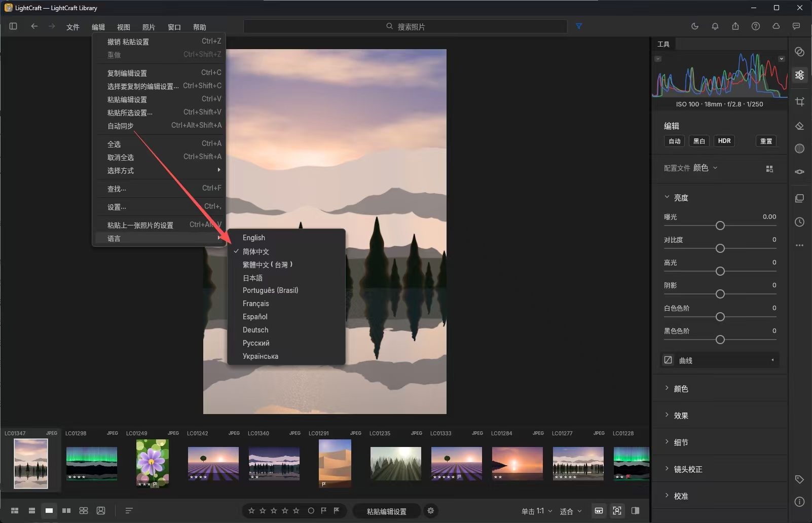Click the HDR button

(x=724, y=141)
